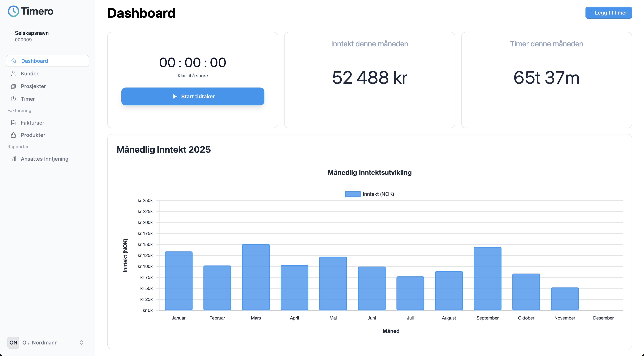Screen dimensions: 644x356
Task: Toggle the Inntekt (NOK) legend to hide bars
Action: point(370,194)
